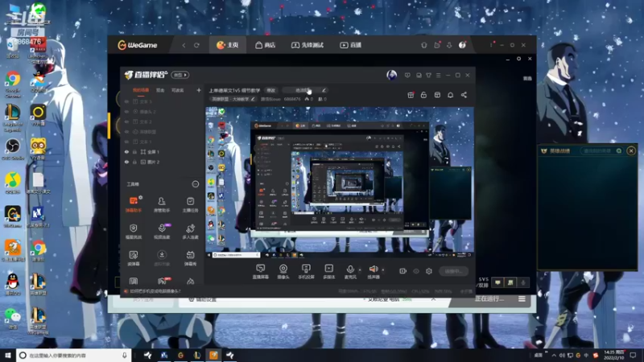The height and width of the screenshot is (362, 644).
Task: Add a new scene with plus button
Action: point(199,90)
